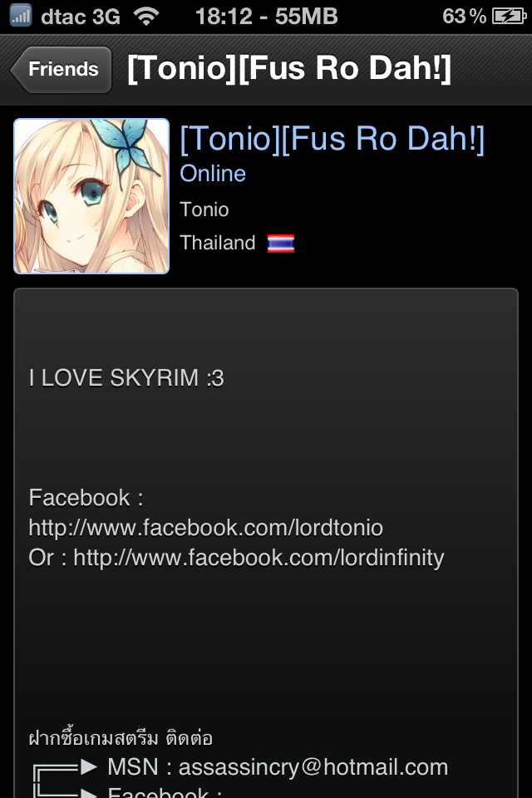Tap the real name Tonio label
Image resolution: width=532 pixels, height=798 pixels.
click(x=204, y=209)
